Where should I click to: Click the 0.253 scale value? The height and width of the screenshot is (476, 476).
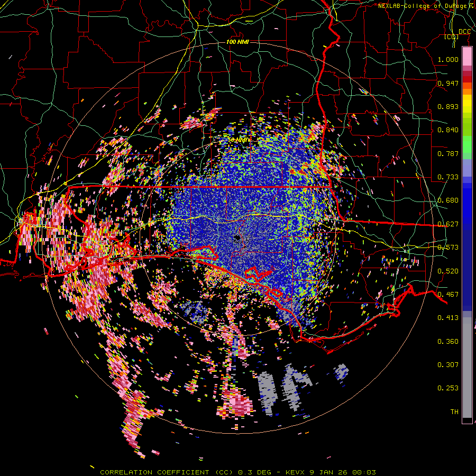[x=448, y=388]
